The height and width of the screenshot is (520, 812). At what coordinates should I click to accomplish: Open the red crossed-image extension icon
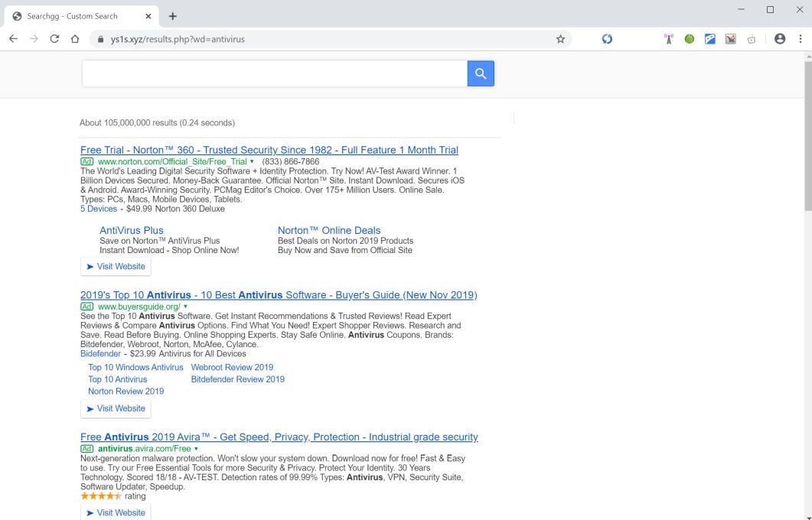coord(731,39)
